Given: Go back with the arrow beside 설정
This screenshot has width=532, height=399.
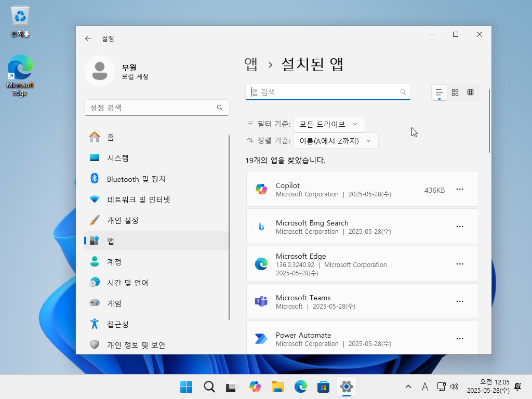Looking at the screenshot, I should point(88,38).
